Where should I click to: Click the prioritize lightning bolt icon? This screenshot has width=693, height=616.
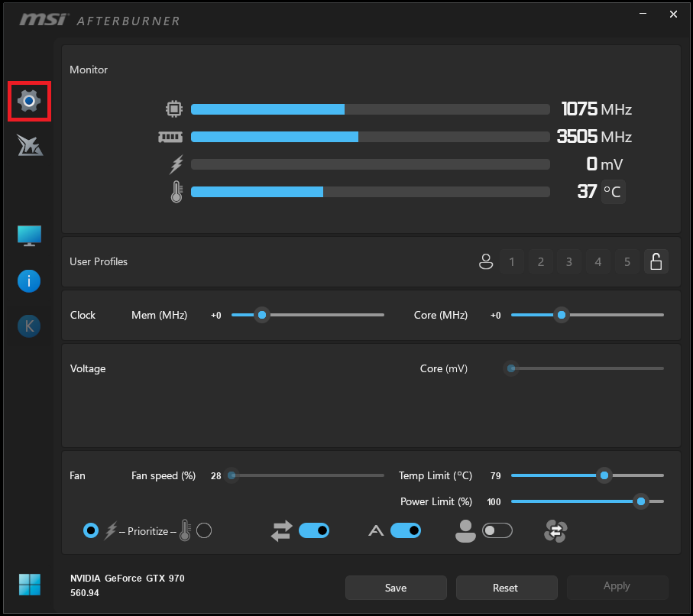pos(110,530)
